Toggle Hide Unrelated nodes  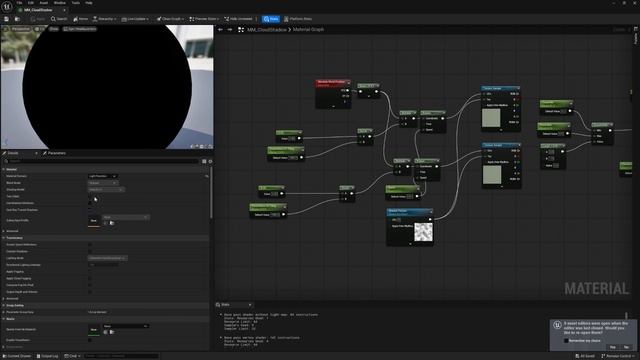(239, 19)
